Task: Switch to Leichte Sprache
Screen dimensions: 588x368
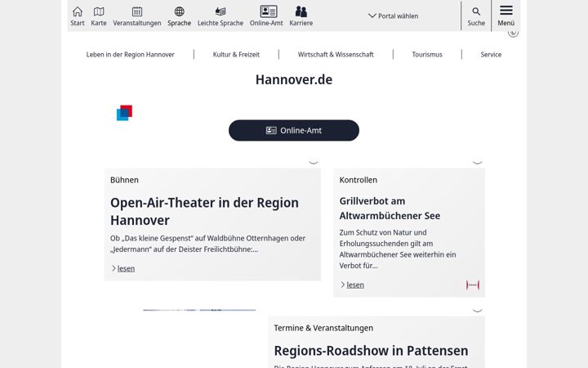Action: point(220,16)
